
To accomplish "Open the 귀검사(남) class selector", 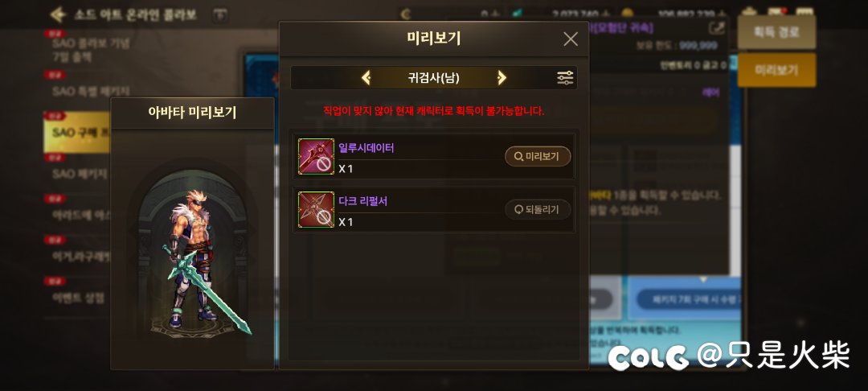I will [x=433, y=78].
